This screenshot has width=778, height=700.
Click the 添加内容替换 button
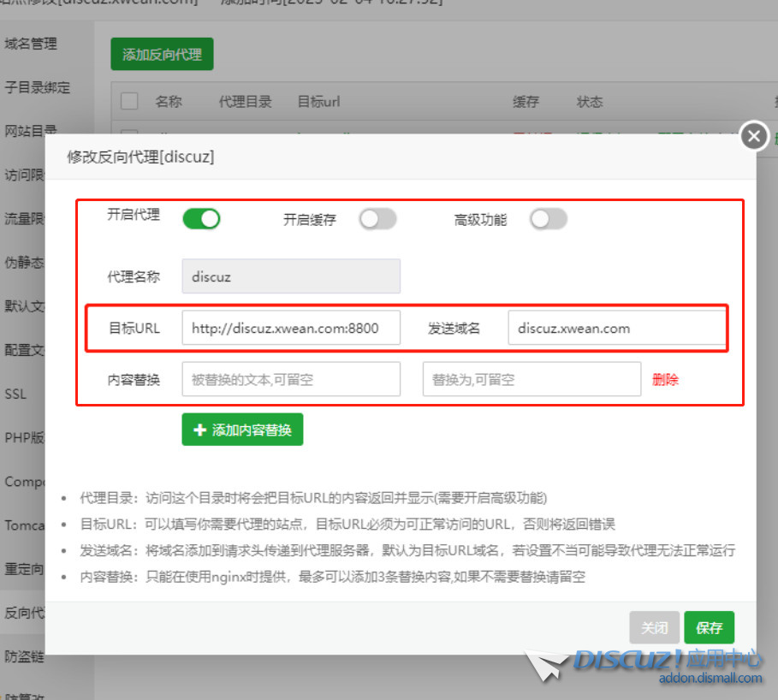click(242, 430)
